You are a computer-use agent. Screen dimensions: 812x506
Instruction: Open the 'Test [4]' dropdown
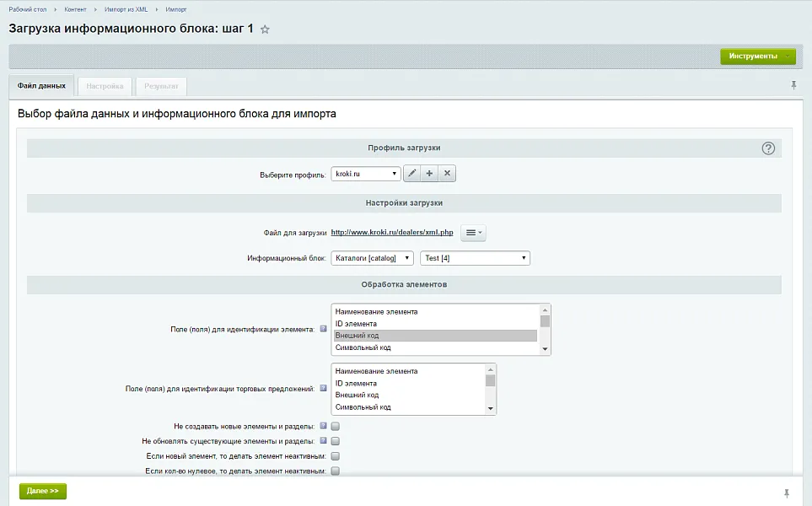pos(476,258)
